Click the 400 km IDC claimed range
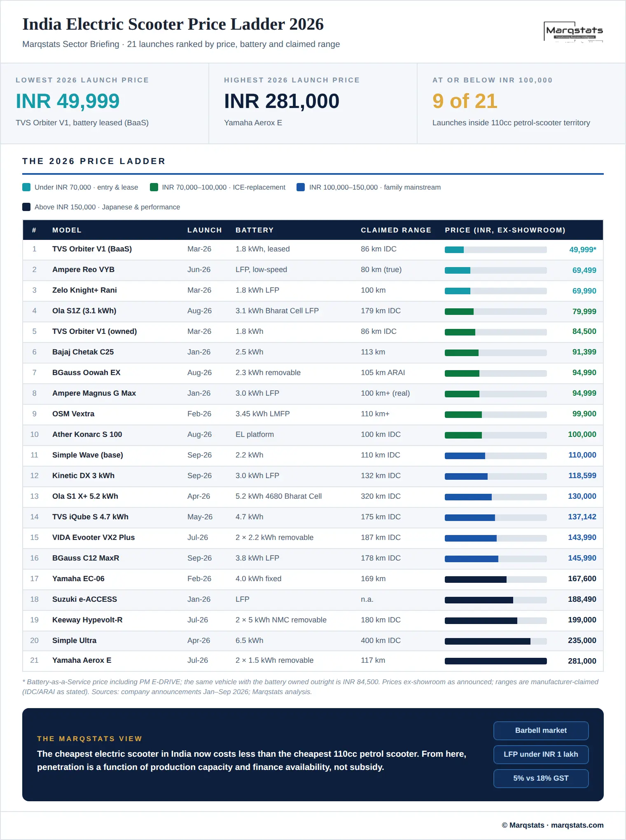This screenshot has width=626, height=840. (x=381, y=641)
